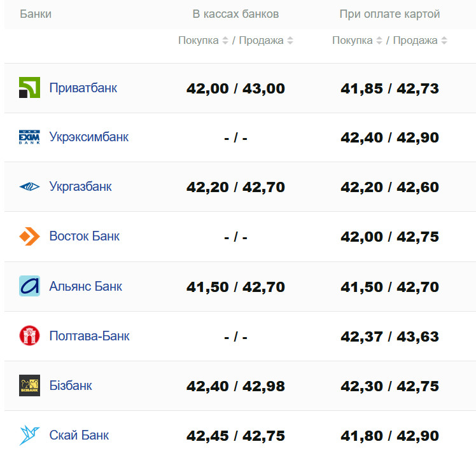Screen dimensions: 476x451
Task: Open the Приватбанк link
Action: [x=83, y=88]
